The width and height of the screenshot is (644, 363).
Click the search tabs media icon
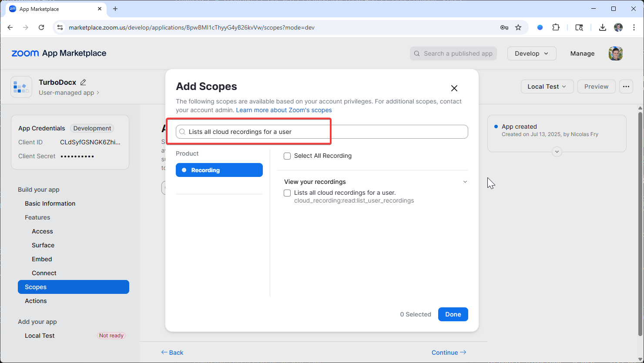pos(579,27)
